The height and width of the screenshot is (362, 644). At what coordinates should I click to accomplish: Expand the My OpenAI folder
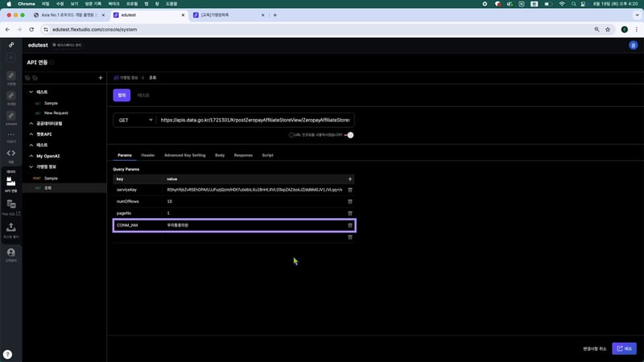[x=31, y=155]
